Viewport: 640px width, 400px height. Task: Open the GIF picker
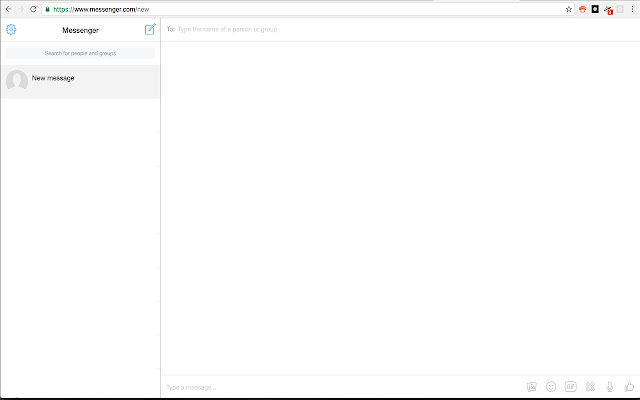(571, 387)
